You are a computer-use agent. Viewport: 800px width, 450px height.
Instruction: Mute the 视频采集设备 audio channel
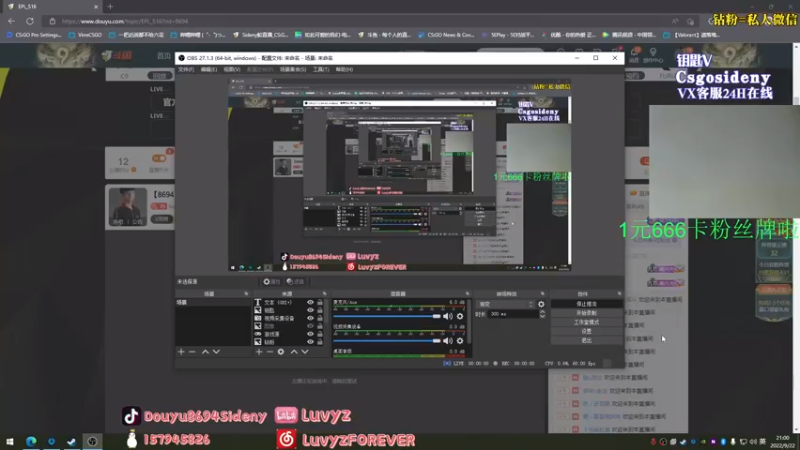tap(447, 340)
